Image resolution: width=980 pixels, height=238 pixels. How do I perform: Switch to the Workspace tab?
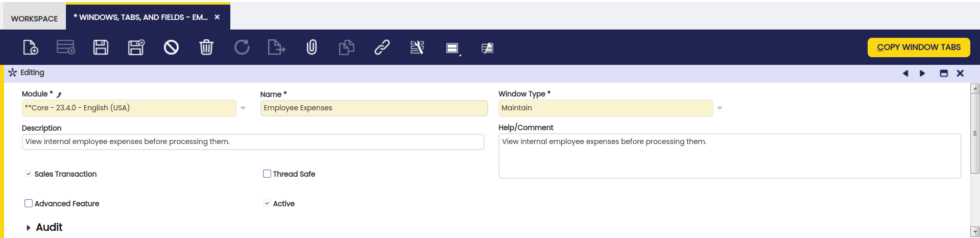coord(34,18)
